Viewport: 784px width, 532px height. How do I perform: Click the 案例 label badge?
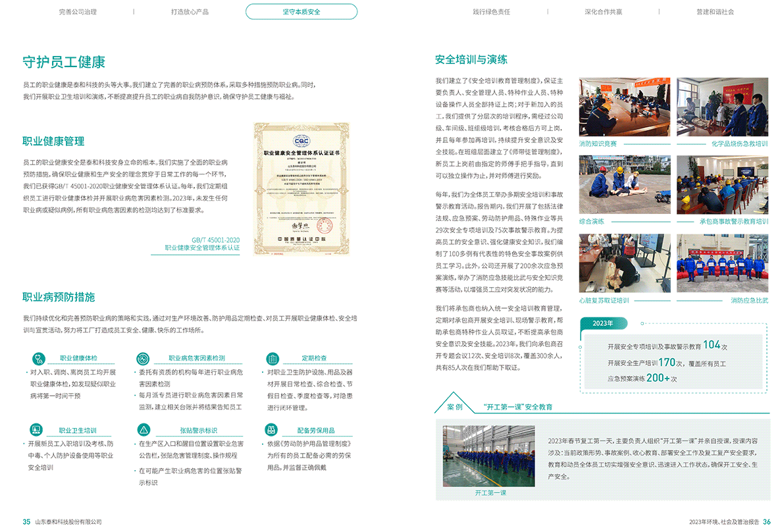click(454, 407)
